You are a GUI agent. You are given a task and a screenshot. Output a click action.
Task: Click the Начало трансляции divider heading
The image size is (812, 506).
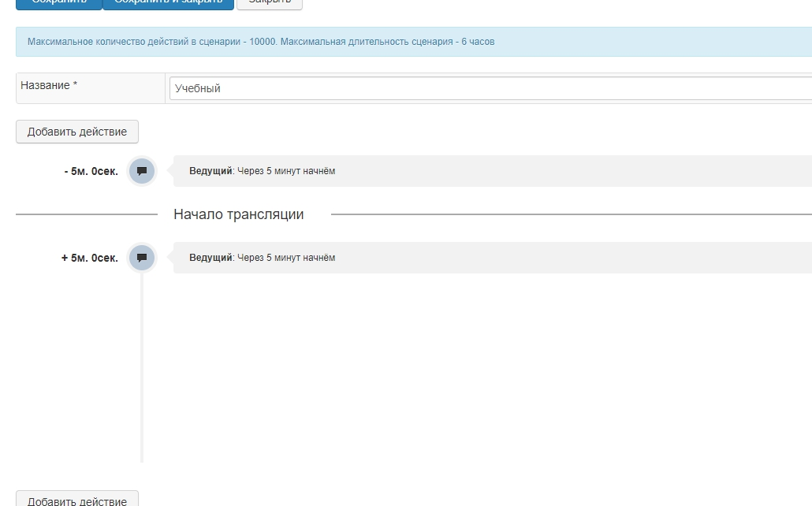(x=238, y=214)
